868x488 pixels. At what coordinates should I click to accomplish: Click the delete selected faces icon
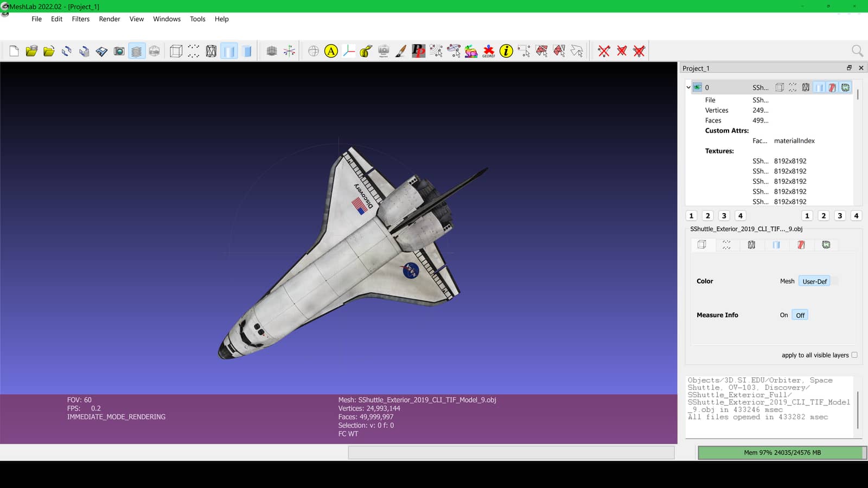[622, 51]
